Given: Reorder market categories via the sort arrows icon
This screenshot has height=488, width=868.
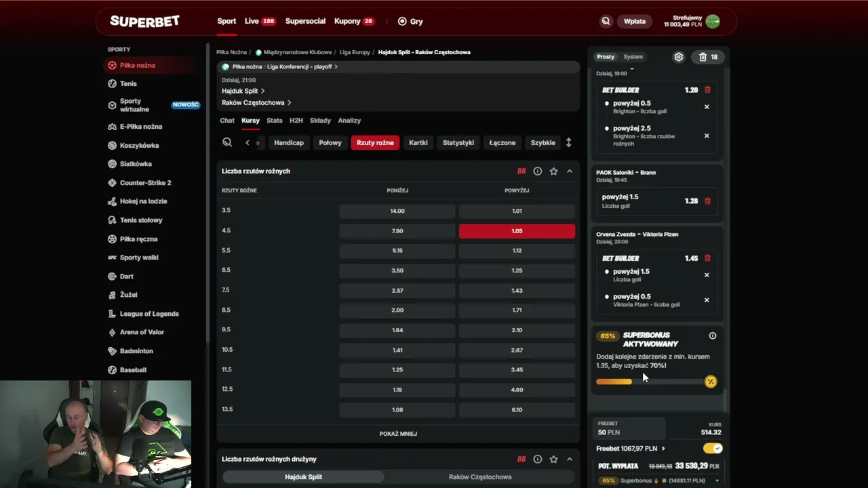Looking at the screenshot, I should click(x=568, y=142).
